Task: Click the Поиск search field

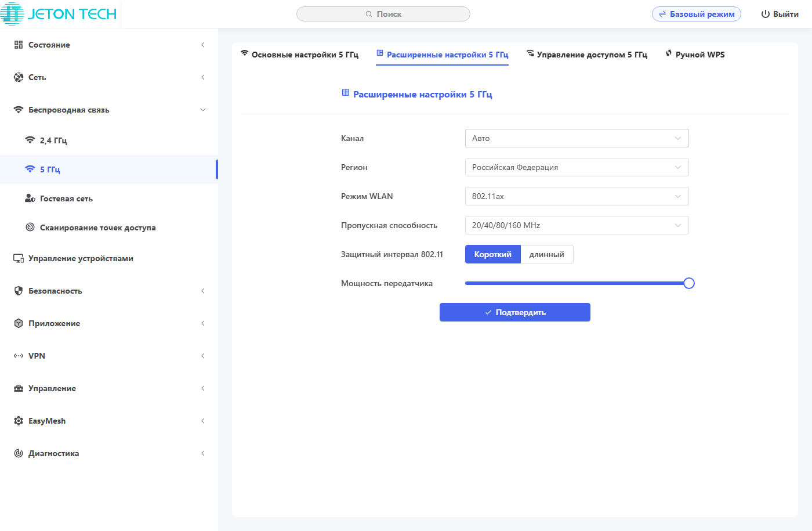Action: tap(383, 14)
